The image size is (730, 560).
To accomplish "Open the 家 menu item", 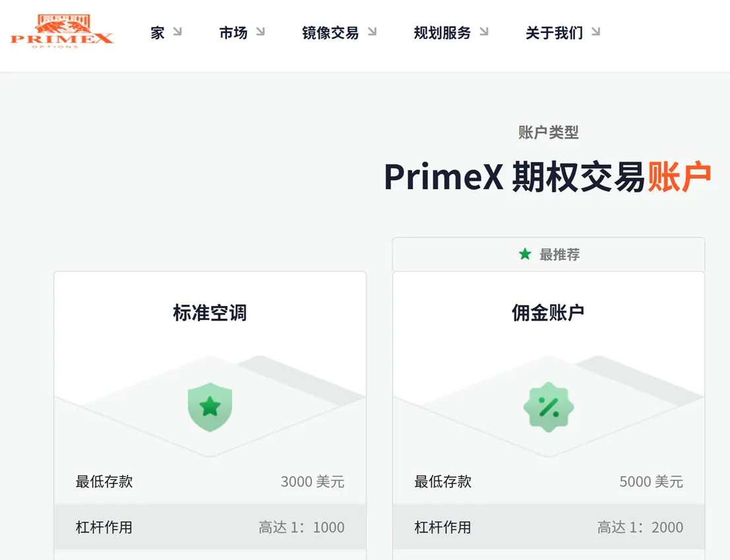I will (x=158, y=32).
